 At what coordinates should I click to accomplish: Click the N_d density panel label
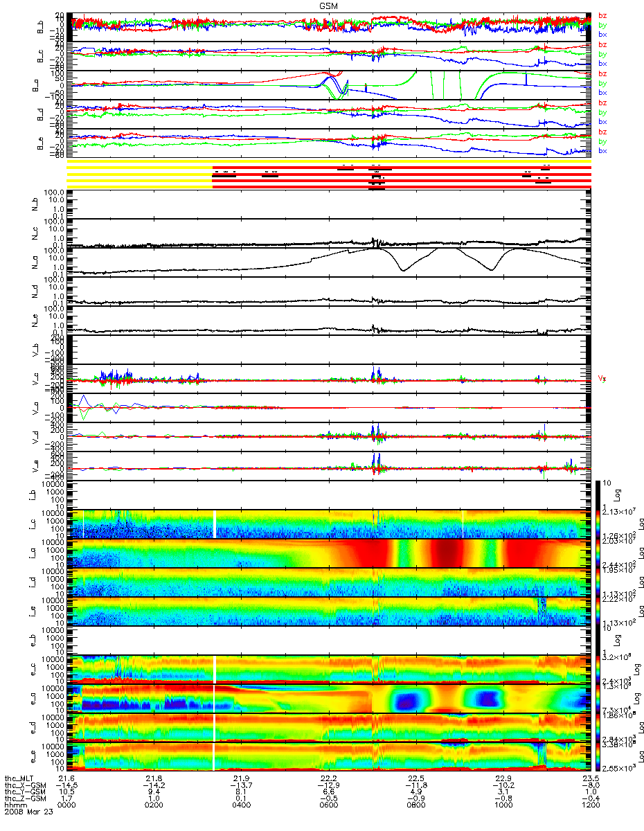pos(36,292)
